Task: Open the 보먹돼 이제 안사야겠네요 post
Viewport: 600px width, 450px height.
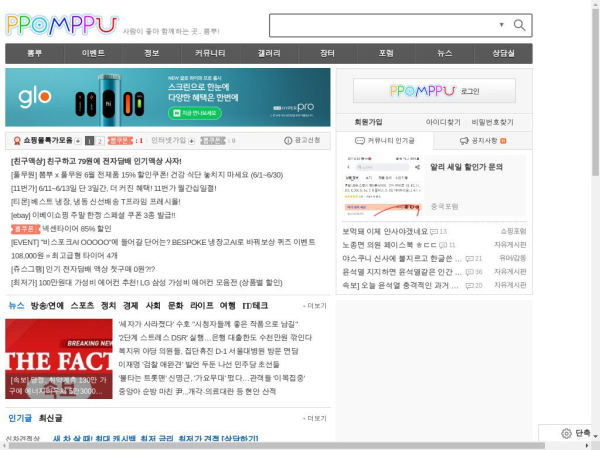Action: (385, 232)
